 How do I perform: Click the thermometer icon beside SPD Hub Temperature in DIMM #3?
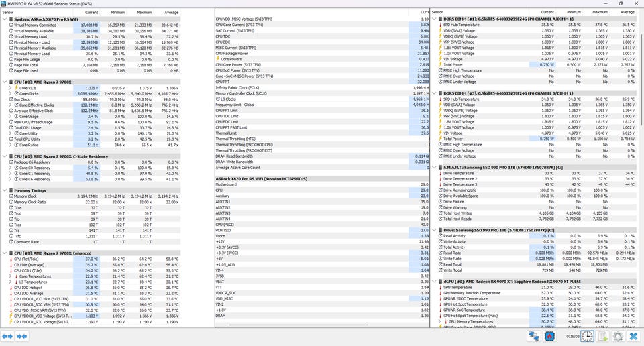(440, 99)
